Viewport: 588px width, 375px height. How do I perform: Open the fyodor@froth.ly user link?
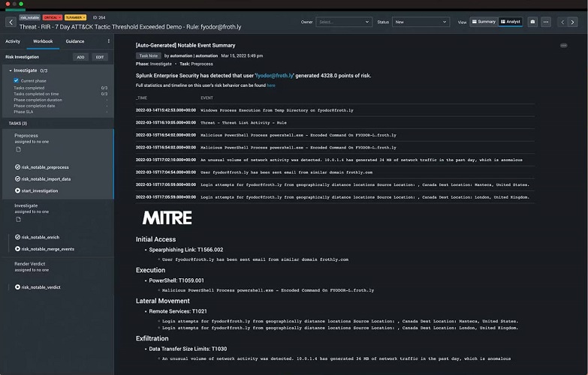coord(274,76)
